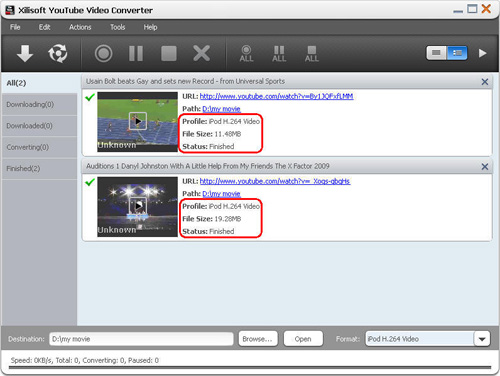Click the Start All icon
The image size is (500, 376).
tap(246, 54)
